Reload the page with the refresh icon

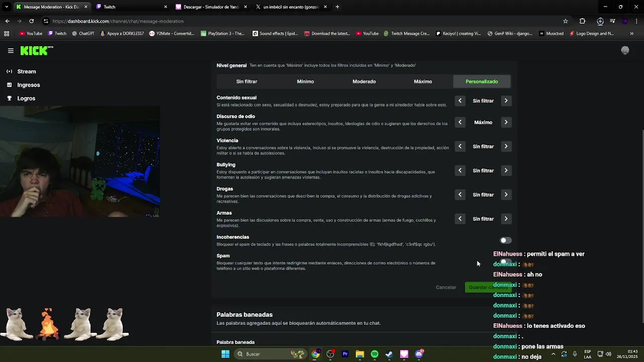coord(31,21)
